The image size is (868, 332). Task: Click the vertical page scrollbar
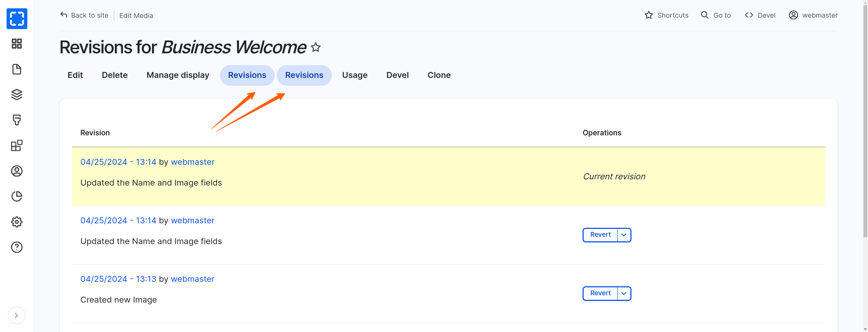pos(865,138)
